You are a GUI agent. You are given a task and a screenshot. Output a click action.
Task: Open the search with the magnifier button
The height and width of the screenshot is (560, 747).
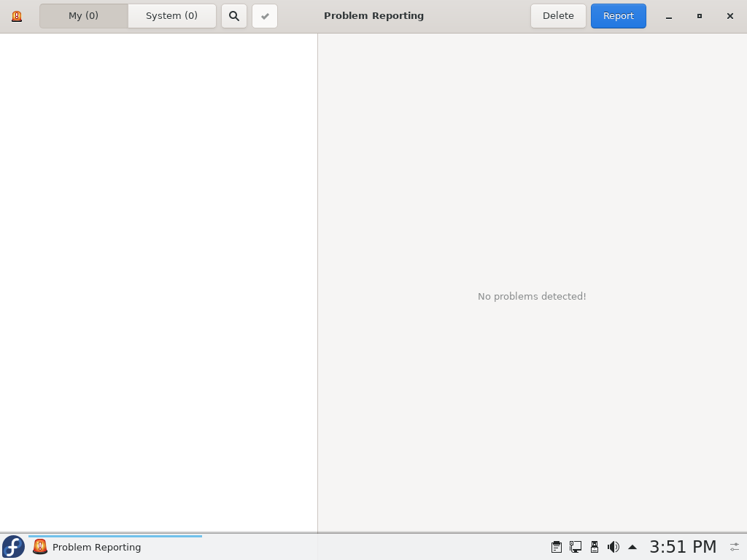click(x=234, y=16)
